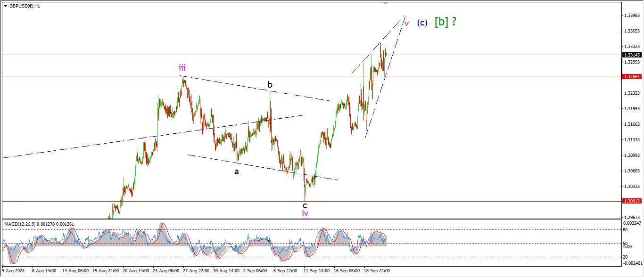The height and width of the screenshot is (277, 644).
Task: Select the magenta wave iv label
Action: pyautogui.click(x=305, y=213)
